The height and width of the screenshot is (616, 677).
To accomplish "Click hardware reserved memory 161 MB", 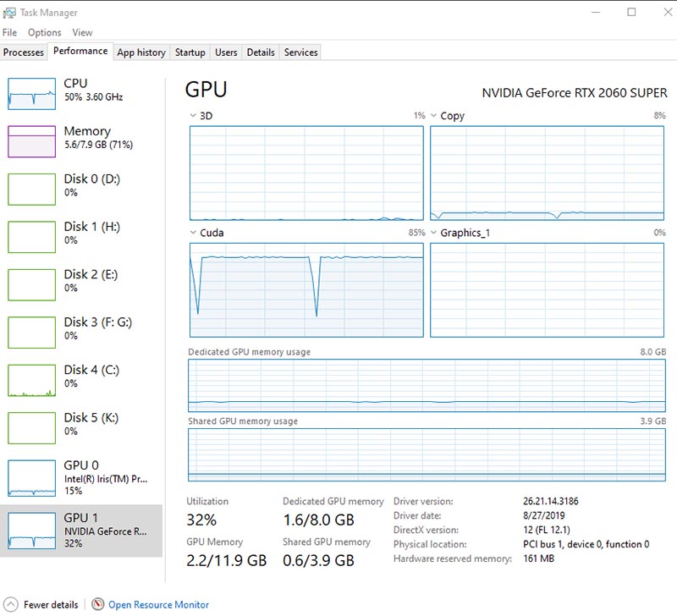I will coord(538,558).
